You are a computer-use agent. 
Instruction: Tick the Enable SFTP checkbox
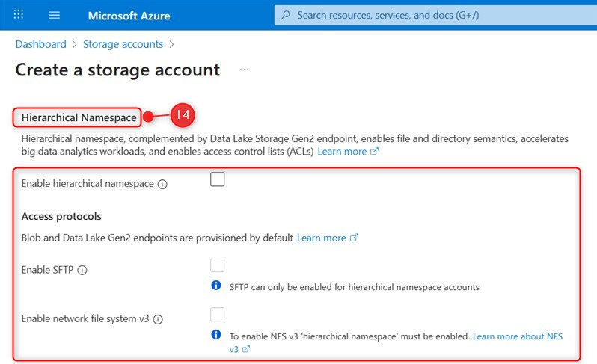click(x=218, y=265)
